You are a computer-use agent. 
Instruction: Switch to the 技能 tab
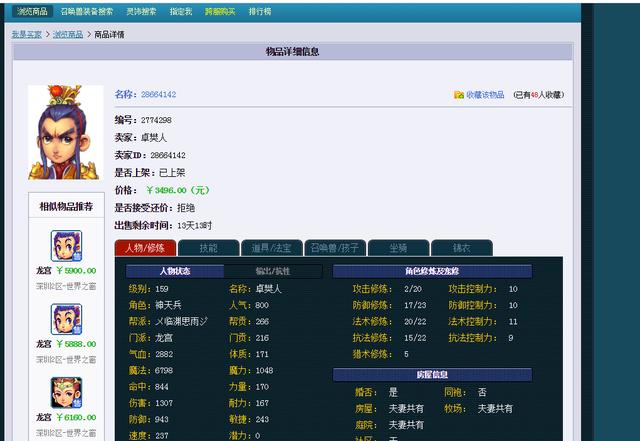209,248
